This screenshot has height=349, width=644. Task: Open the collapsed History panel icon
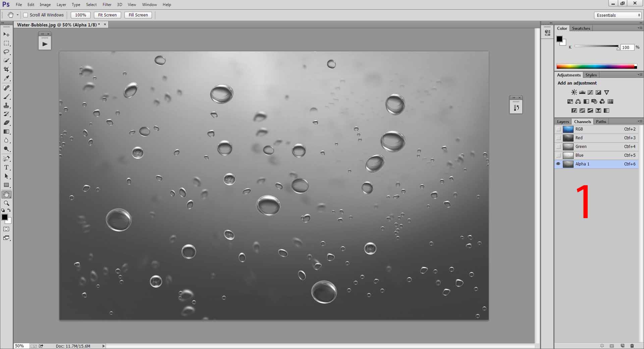tap(516, 108)
